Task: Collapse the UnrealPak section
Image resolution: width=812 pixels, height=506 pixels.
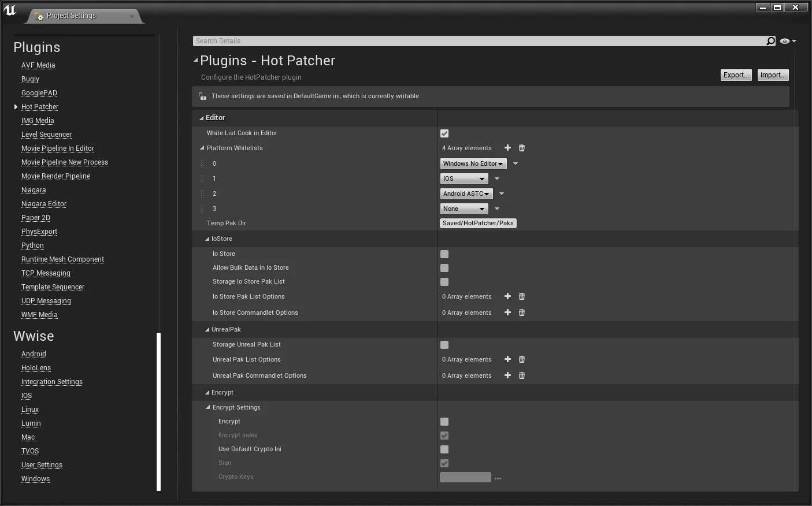Action: pyautogui.click(x=207, y=329)
